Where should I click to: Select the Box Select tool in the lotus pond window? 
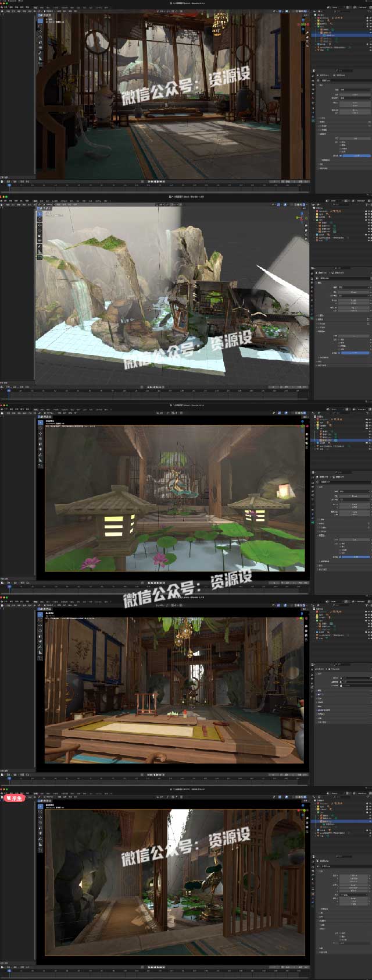click(40, 424)
